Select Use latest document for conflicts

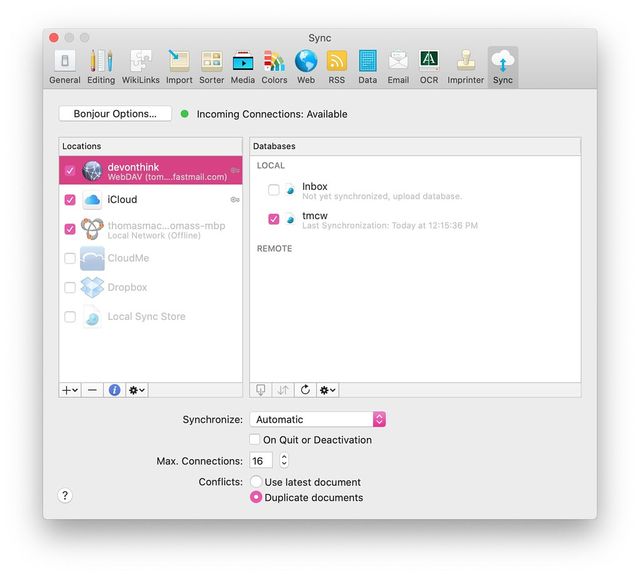(256, 481)
